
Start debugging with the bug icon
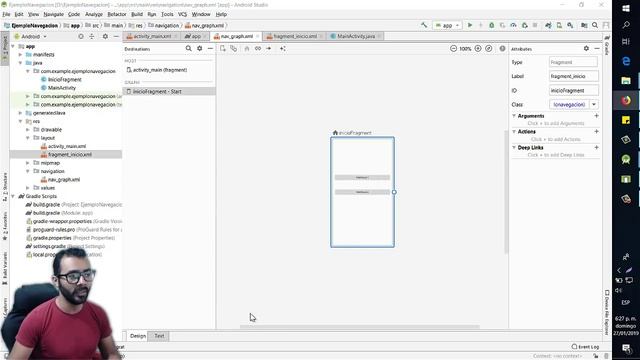(491, 25)
